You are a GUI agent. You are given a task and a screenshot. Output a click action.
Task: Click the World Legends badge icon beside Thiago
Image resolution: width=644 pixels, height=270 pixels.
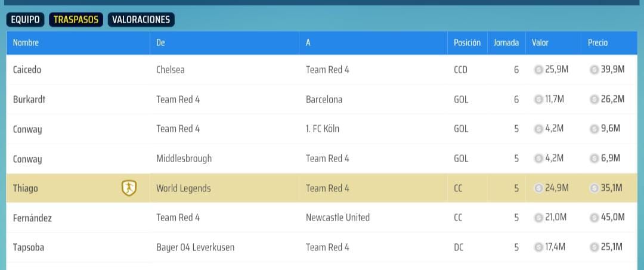point(129,188)
